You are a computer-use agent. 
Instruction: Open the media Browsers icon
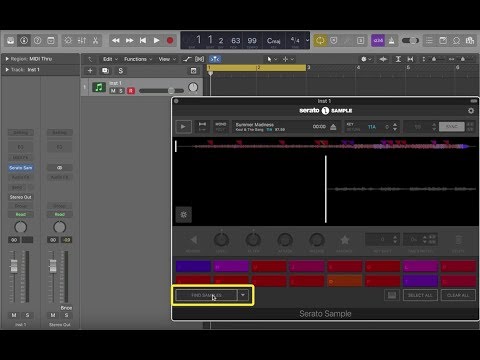[x=470, y=41]
